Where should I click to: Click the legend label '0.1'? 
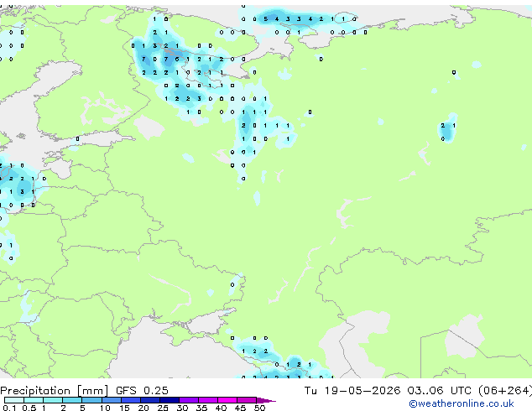point(9,408)
